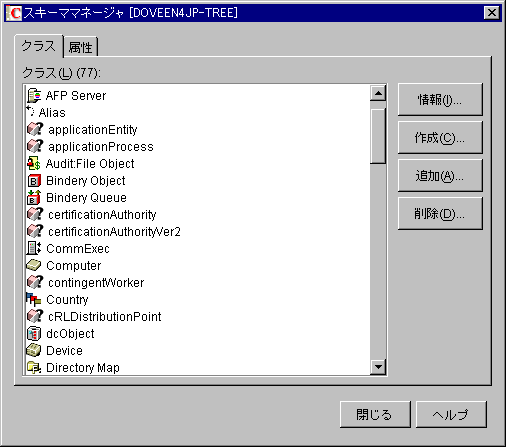Click the certificationAuthority icon
The image size is (506, 447).
coord(35,214)
